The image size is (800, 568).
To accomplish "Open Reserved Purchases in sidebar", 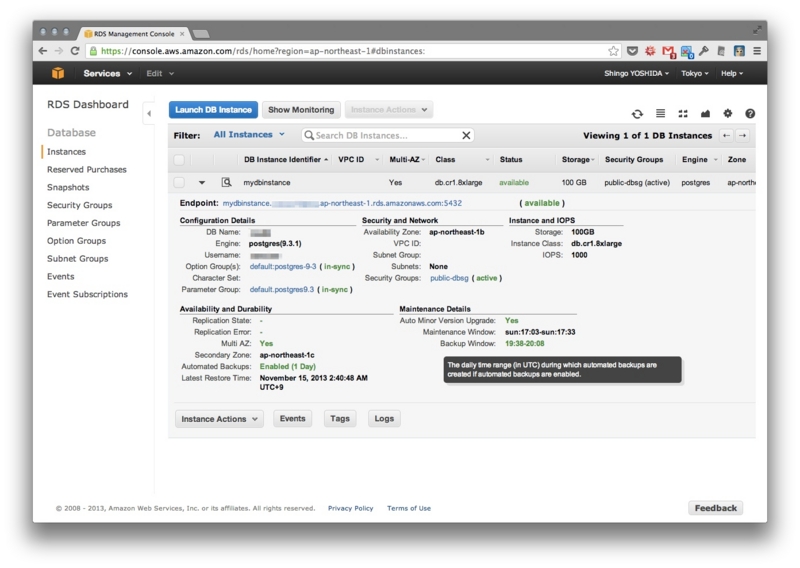I will pos(87,169).
